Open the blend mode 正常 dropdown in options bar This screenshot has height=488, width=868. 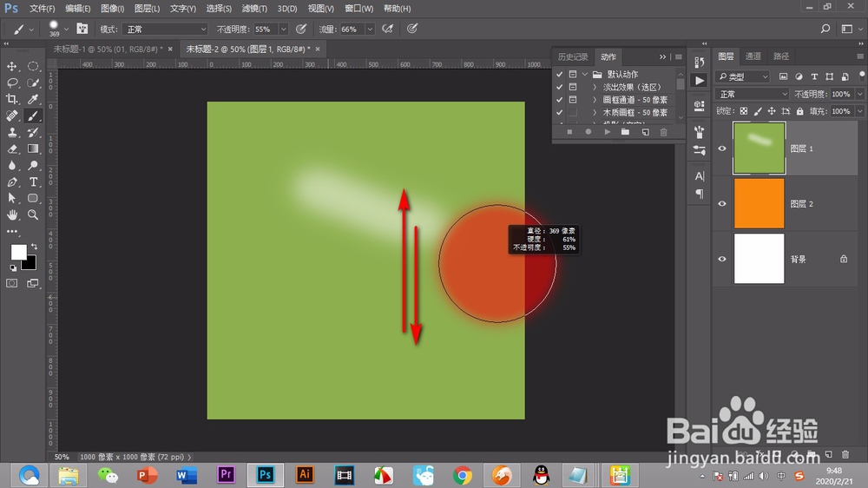pos(166,30)
